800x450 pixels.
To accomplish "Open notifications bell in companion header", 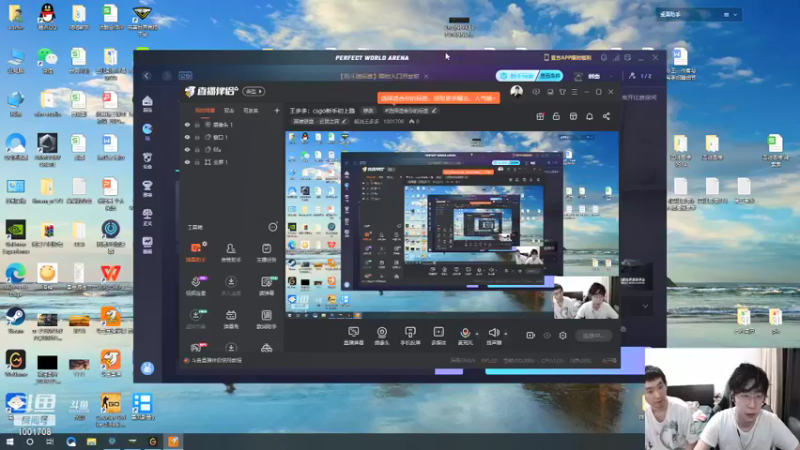I will click(x=589, y=116).
